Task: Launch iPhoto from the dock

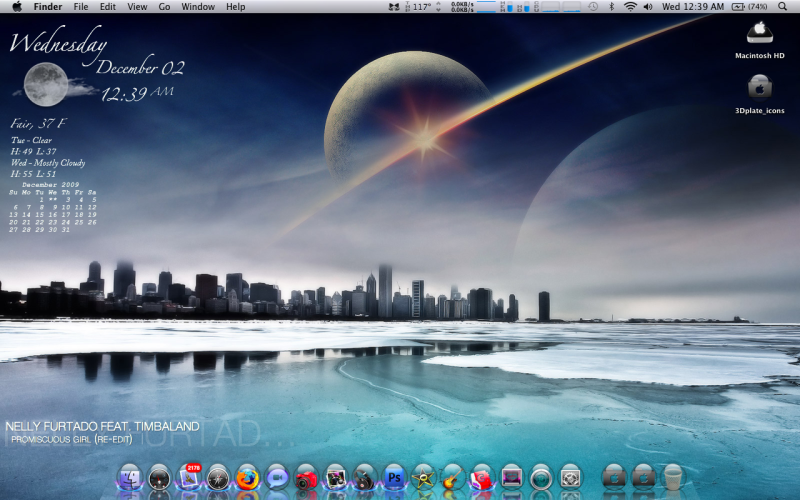Action: pos(336,479)
